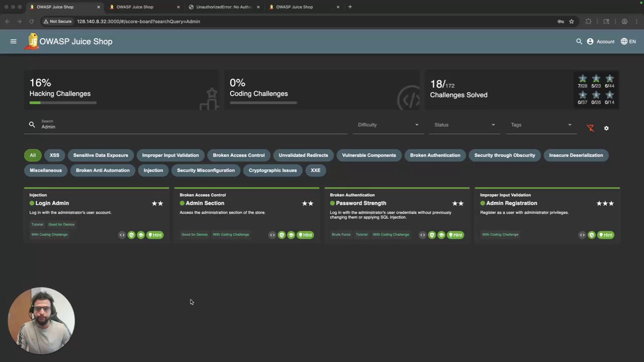The height and width of the screenshot is (362, 644).
Task: Open mitigation shield icon on Admin Registration
Action: (592, 235)
